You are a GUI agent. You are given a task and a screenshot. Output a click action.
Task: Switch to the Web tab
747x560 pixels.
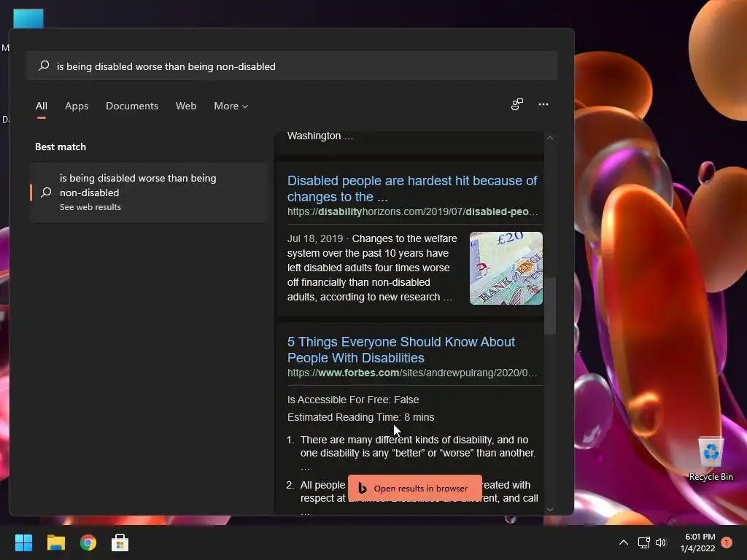click(x=186, y=106)
